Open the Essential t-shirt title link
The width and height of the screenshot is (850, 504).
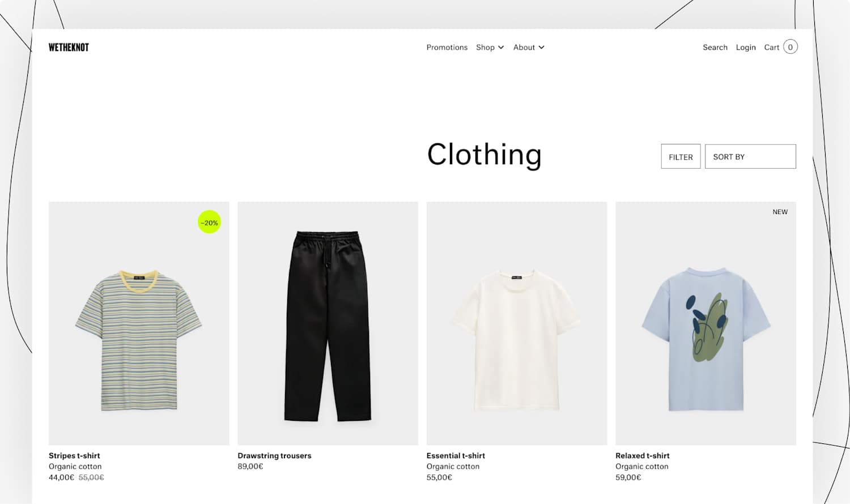click(456, 456)
